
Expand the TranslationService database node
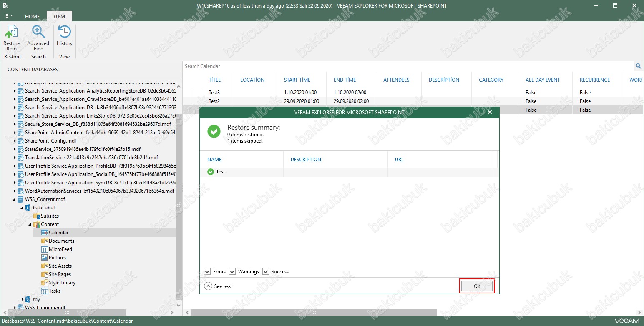click(14, 158)
